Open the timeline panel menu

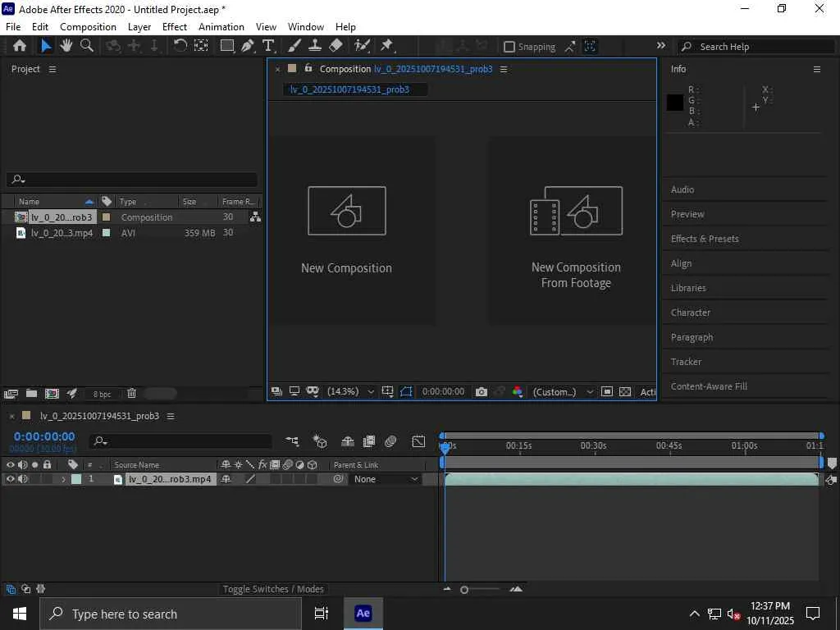click(171, 416)
